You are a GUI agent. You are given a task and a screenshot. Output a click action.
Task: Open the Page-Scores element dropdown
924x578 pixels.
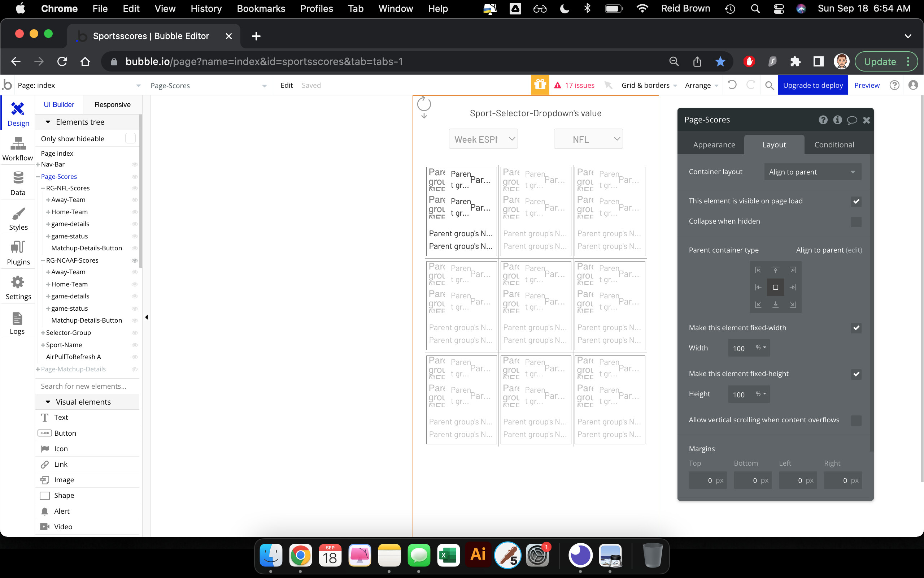[209, 86]
